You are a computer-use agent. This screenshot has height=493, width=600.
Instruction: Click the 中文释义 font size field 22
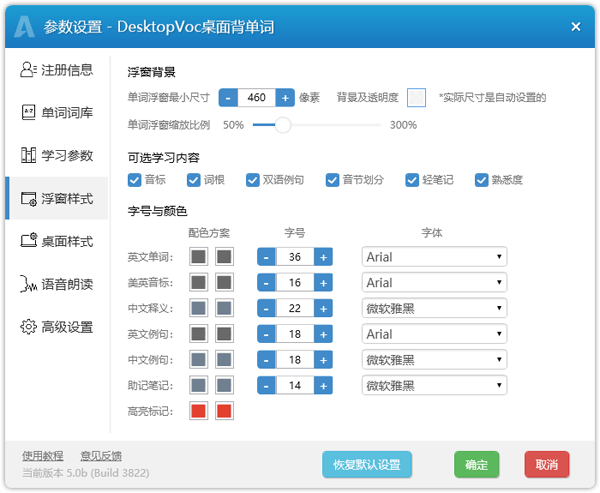(295, 308)
